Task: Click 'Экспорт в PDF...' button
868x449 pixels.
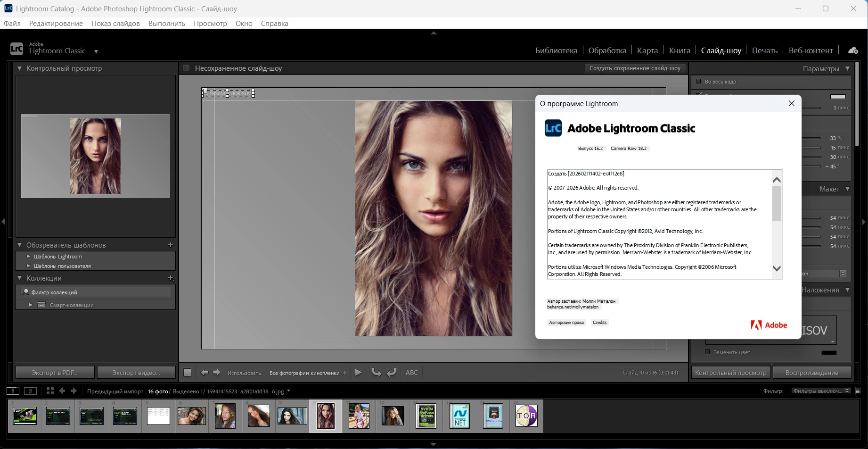Action: point(55,373)
